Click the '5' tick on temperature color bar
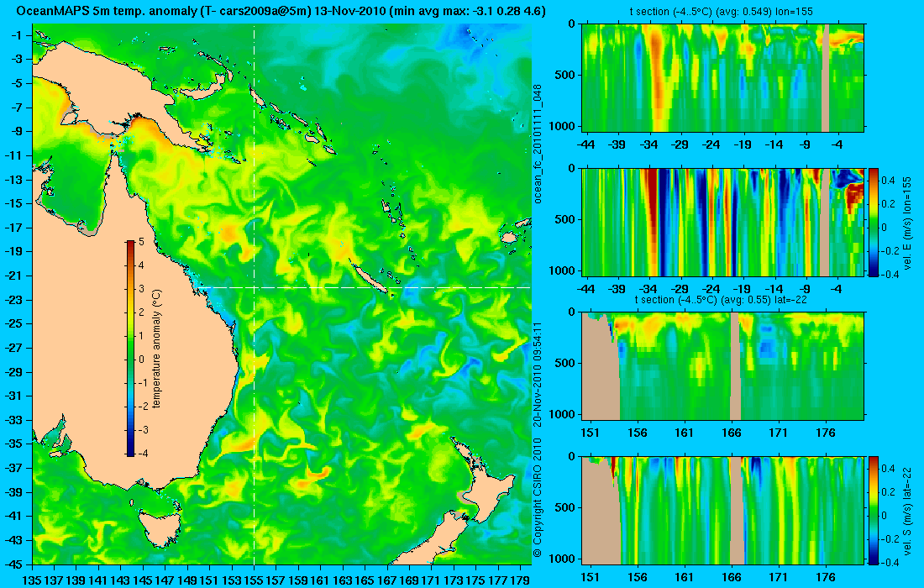Screen dimensions: 924x588 click(x=141, y=242)
